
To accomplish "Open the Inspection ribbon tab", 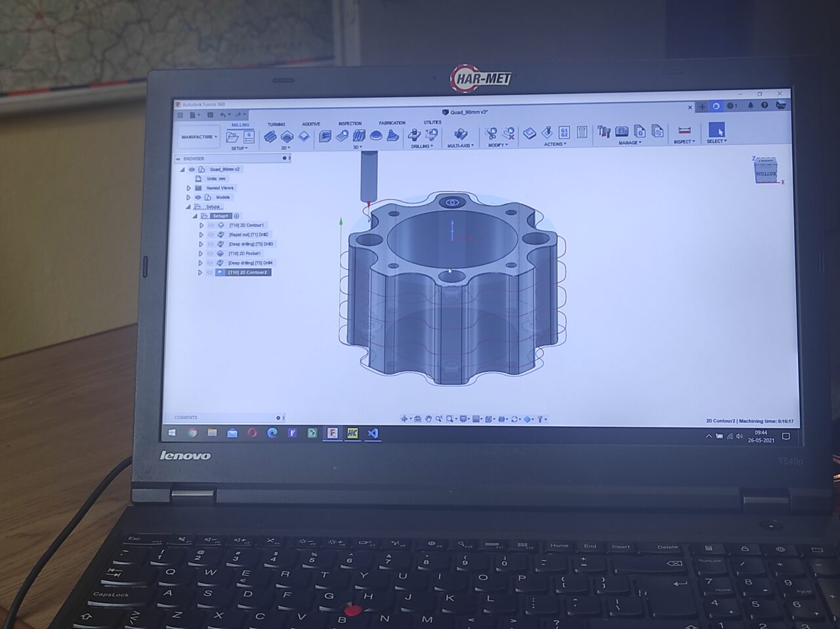I will click(x=350, y=123).
